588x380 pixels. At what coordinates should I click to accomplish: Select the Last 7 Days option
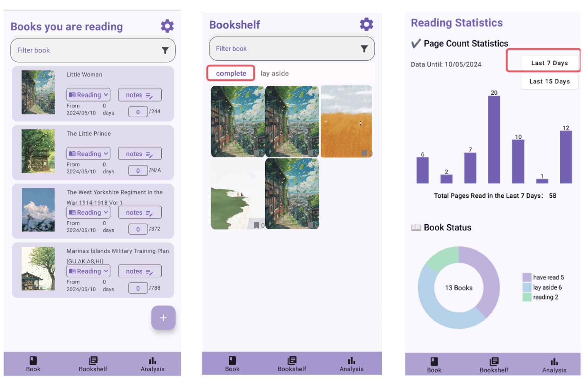coord(550,63)
